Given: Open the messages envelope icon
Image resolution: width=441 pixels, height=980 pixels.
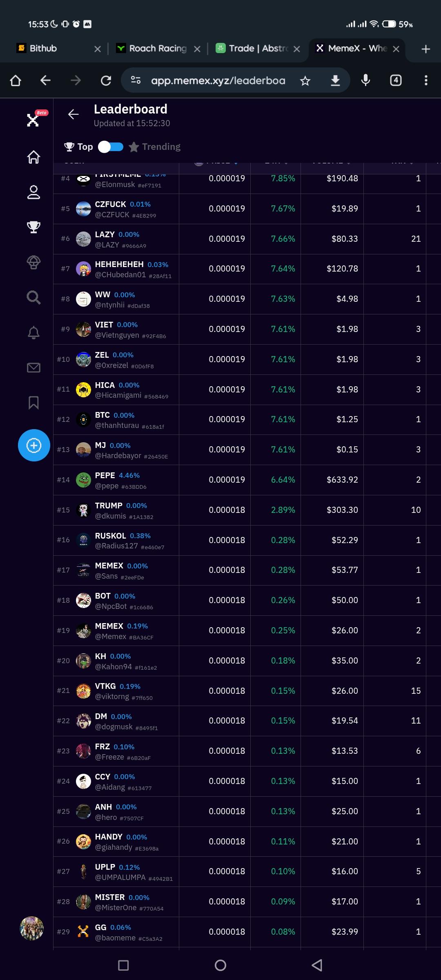Looking at the screenshot, I should [x=33, y=368].
